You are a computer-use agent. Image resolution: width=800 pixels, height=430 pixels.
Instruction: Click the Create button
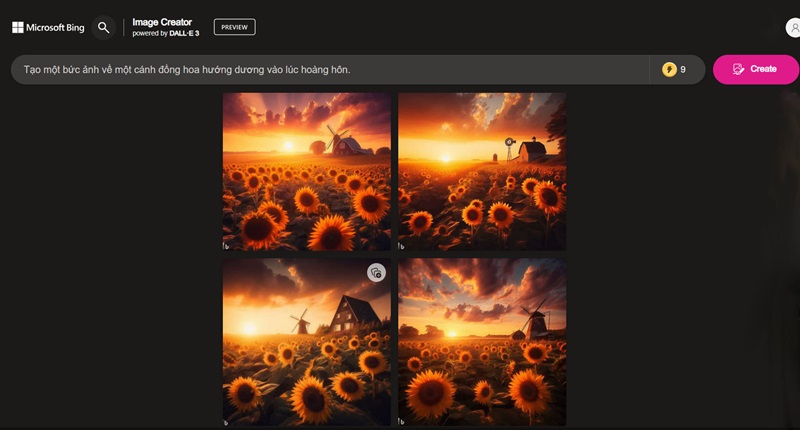tap(756, 69)
